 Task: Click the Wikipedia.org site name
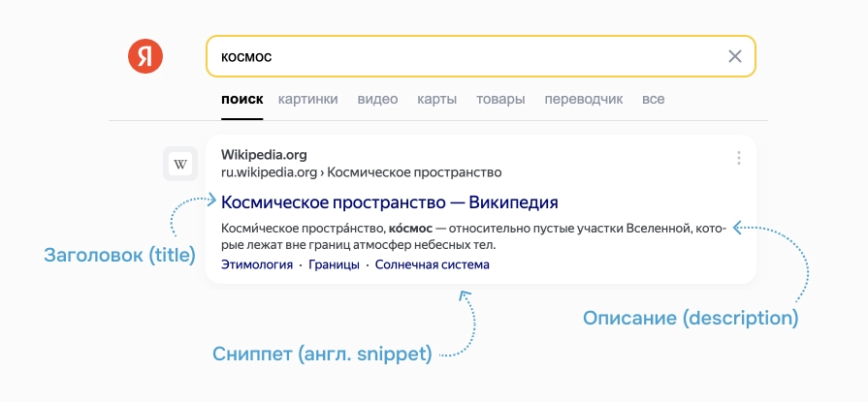[264, 155]
